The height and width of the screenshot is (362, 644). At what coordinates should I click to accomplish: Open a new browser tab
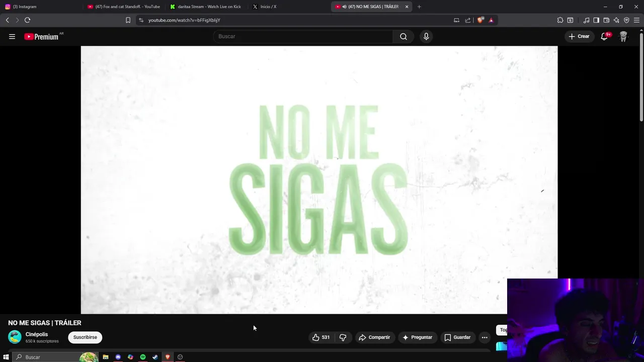point(419,7)
